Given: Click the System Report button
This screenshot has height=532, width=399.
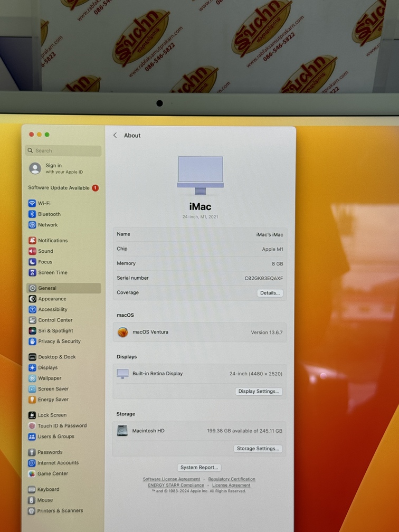Looking at the screenshot, I should [x=199, y=468].
